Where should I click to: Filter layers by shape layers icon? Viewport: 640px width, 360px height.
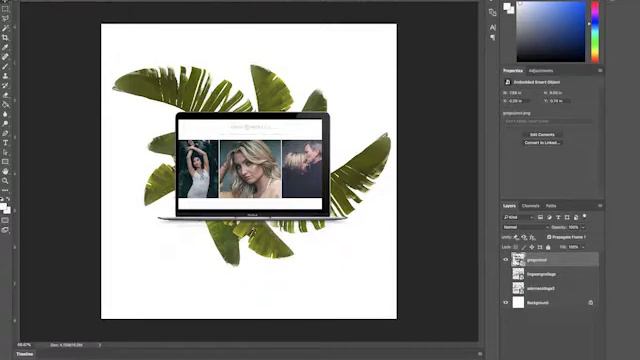point(567,217)
